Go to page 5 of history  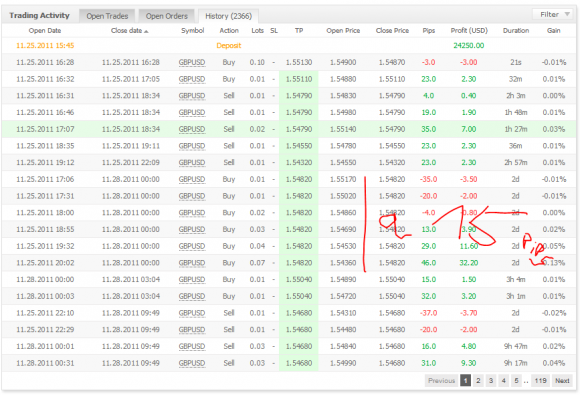point(516,381)
